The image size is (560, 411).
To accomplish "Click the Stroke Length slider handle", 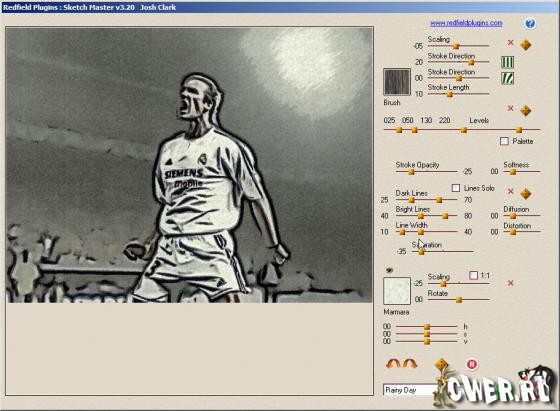I will point(450,94).
